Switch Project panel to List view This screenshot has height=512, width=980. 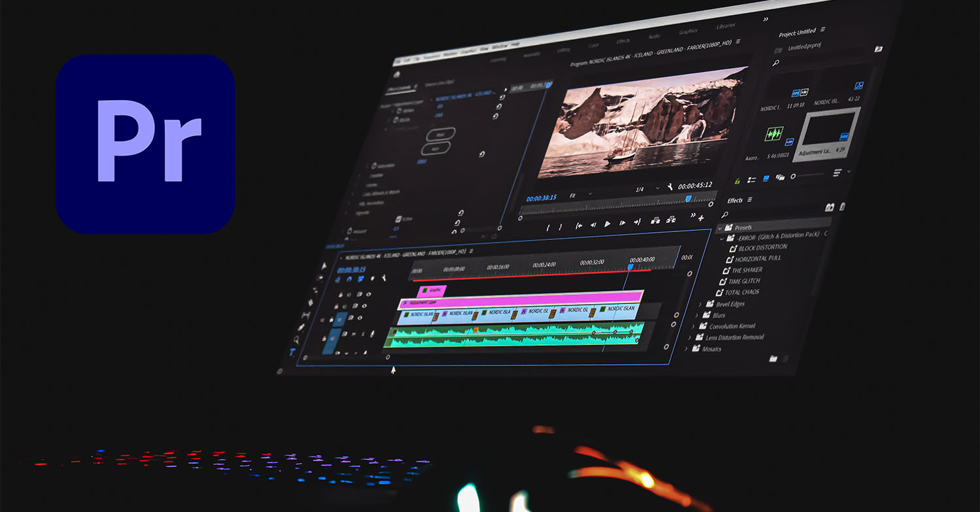click(x=751, y=180)
